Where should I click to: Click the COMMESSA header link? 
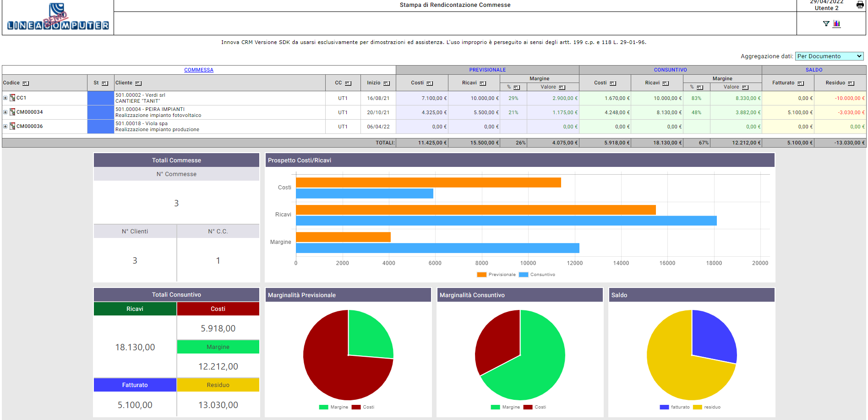[199, 70]
